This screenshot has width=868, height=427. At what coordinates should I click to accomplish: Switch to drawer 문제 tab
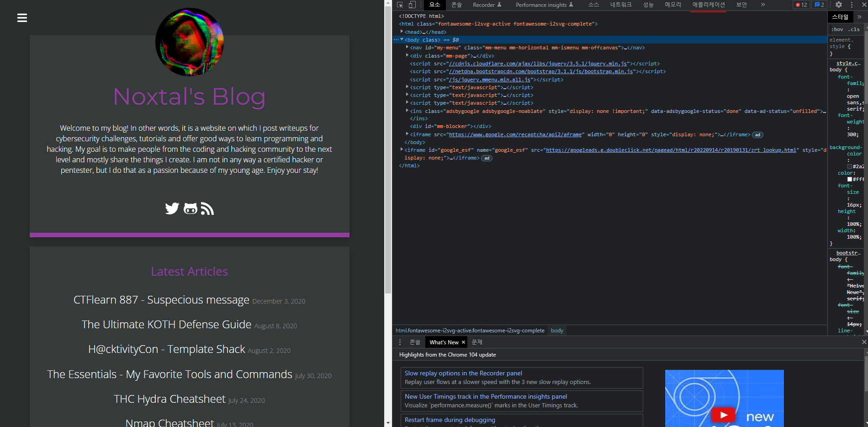(x=477, y=342)
